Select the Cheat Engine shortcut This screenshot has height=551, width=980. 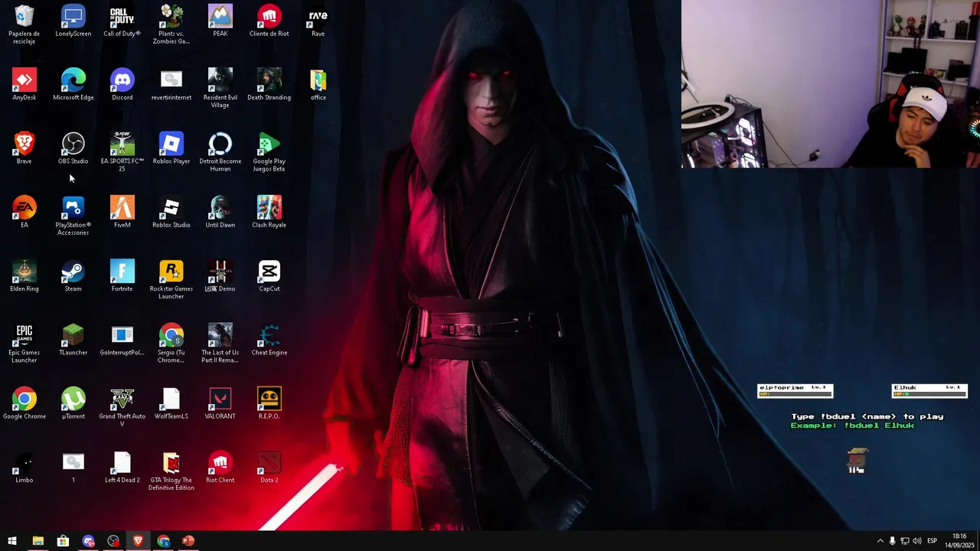click(269, 340)
